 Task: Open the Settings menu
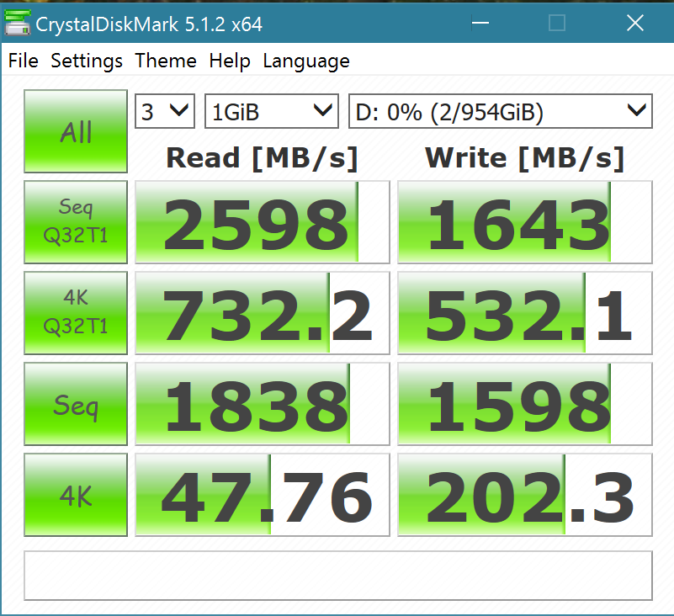click(x=87, y=61)
